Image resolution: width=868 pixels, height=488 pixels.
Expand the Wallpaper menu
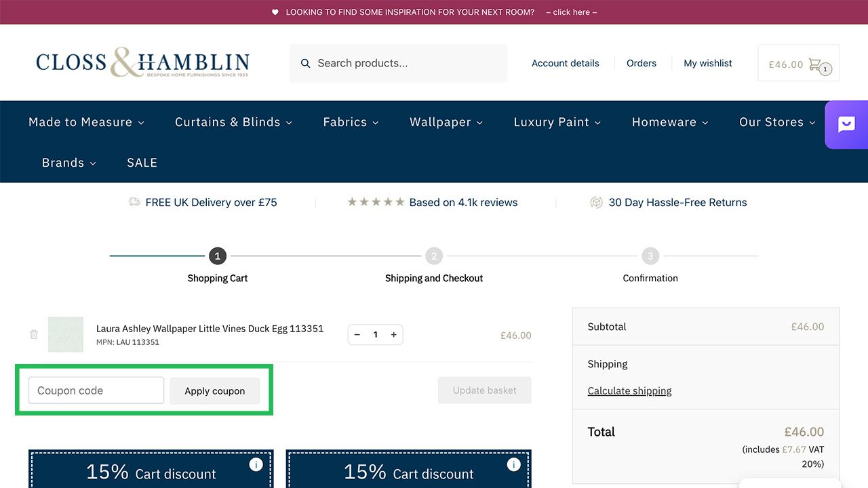446,122
